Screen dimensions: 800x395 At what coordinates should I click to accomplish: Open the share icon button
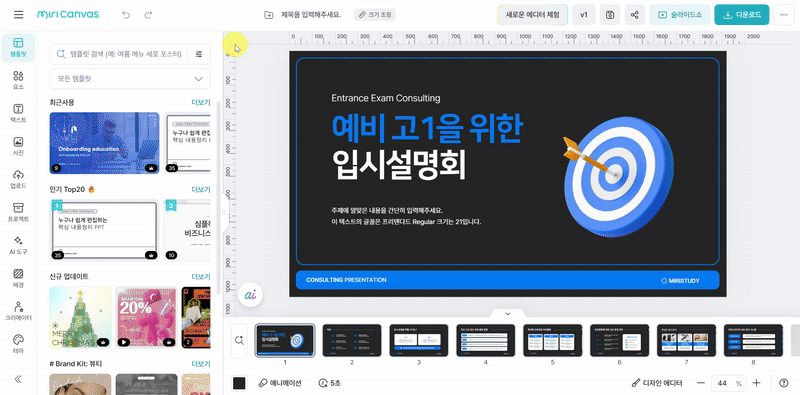coord(635,15)
